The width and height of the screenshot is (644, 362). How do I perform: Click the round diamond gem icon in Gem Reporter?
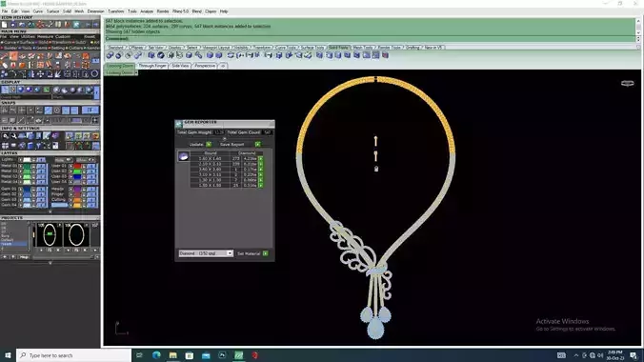183,156
